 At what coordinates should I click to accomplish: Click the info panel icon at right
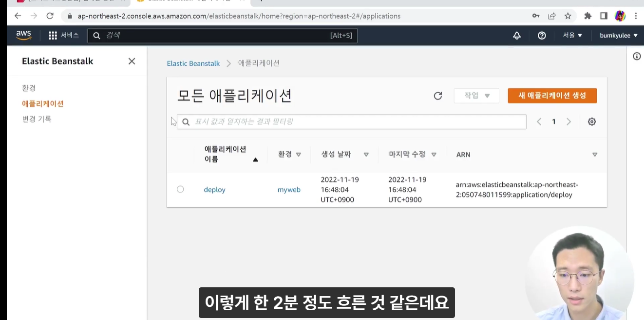click(637, 57)
